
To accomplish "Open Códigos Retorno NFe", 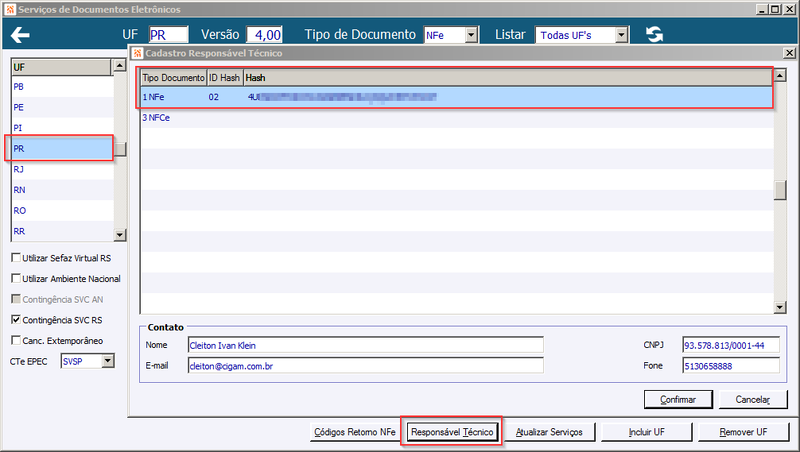I will click(354, 432).
